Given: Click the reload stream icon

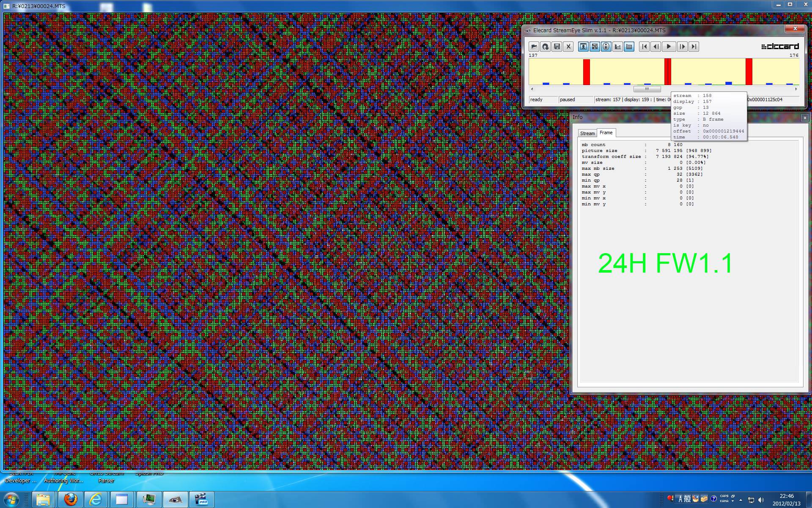Looking at the screenshot, I should coord(546,47).
